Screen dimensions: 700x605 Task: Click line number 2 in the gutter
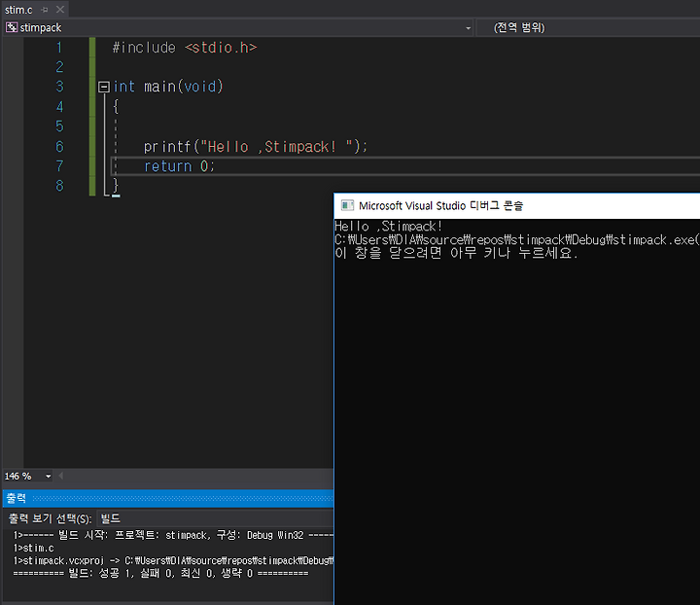coord(59,67)
